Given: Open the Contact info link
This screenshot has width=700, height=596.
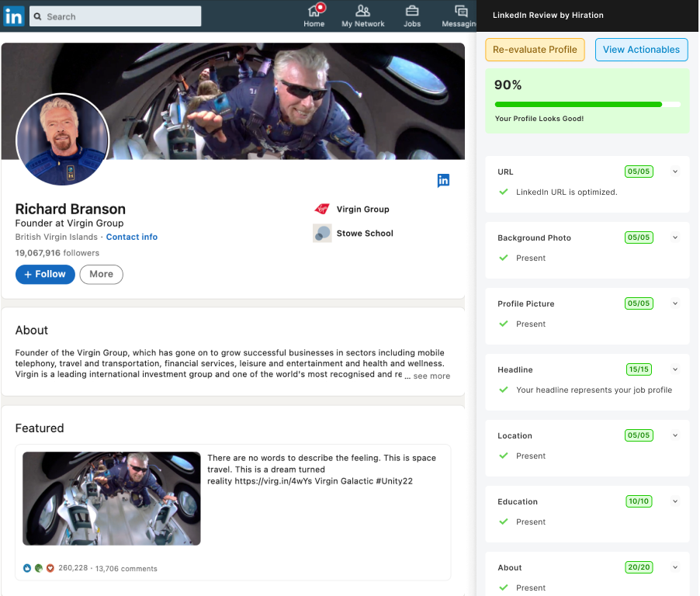Looking at the screenshot, I should point(132,237).
